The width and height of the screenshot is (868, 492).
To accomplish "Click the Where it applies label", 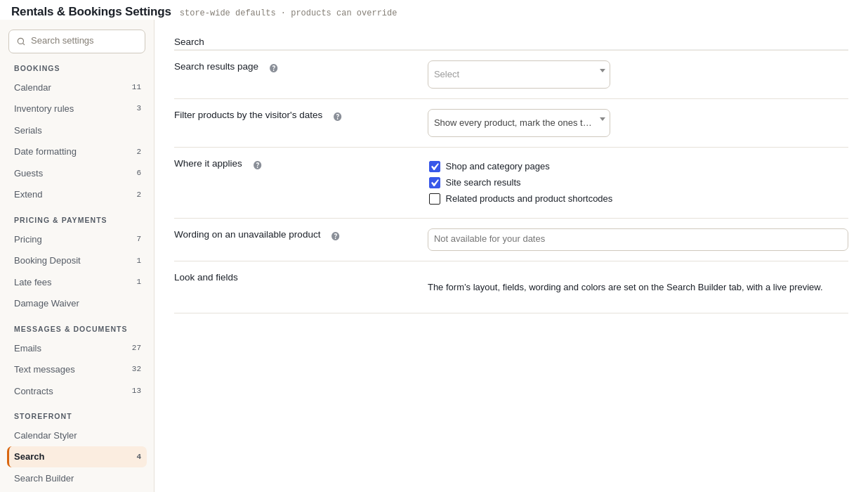I will coord(208,164).
